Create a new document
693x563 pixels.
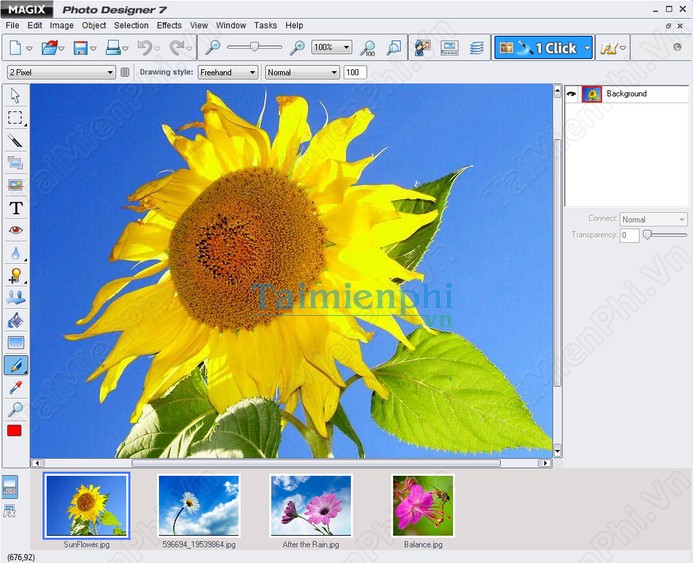(15, 48)
